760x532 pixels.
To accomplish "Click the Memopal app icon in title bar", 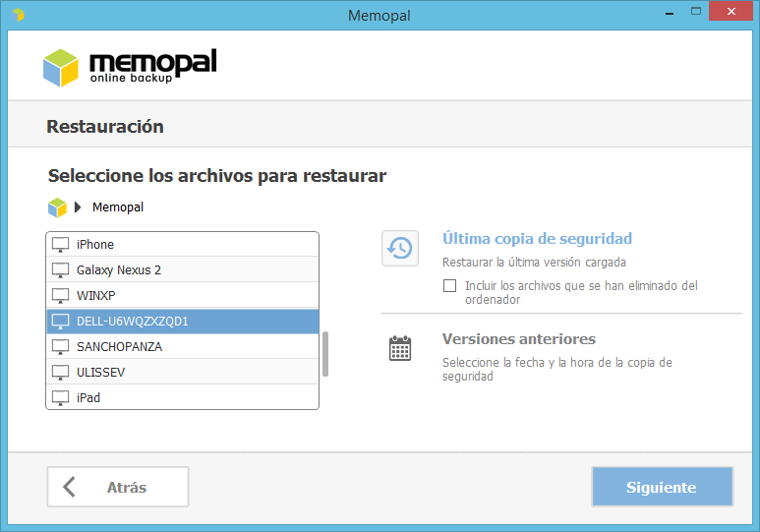I will [18, 15].
